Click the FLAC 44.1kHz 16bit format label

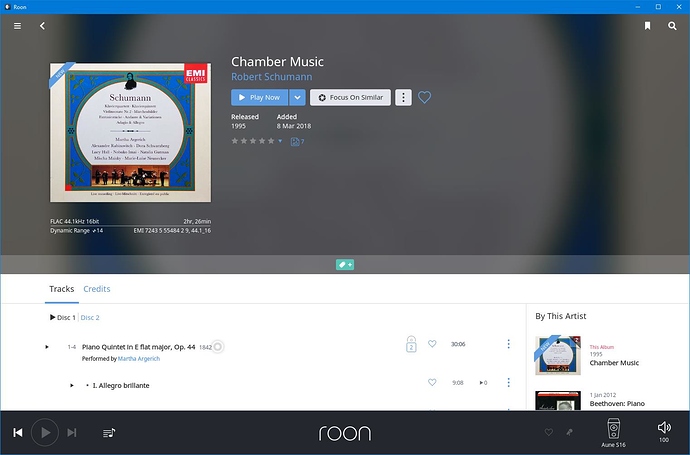coord(74,221)
